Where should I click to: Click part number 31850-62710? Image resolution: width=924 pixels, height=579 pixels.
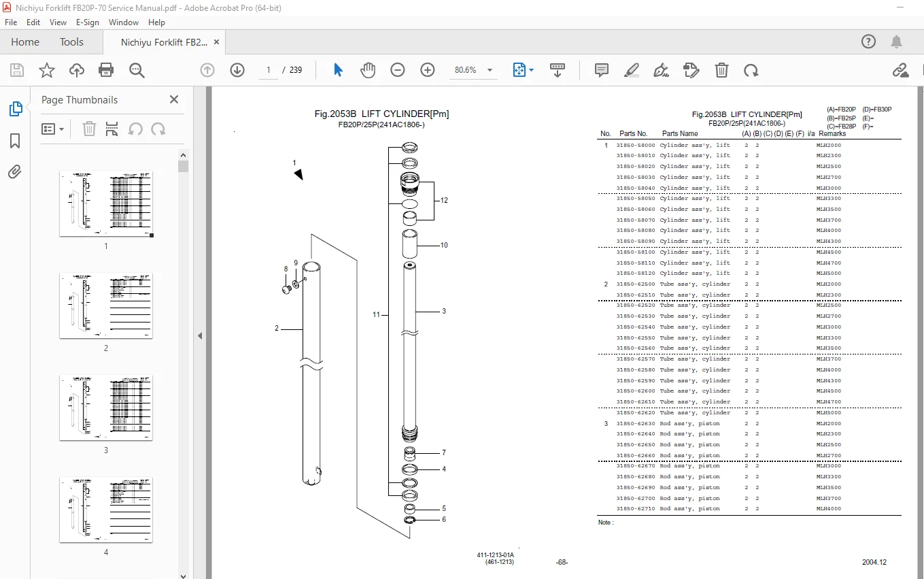click(636, 509)
